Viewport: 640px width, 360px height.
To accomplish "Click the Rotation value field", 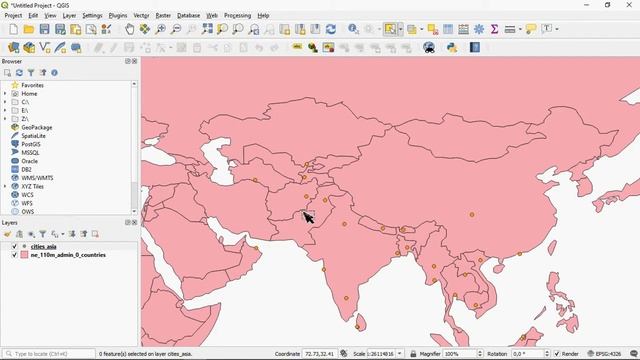I will (527, 353).
